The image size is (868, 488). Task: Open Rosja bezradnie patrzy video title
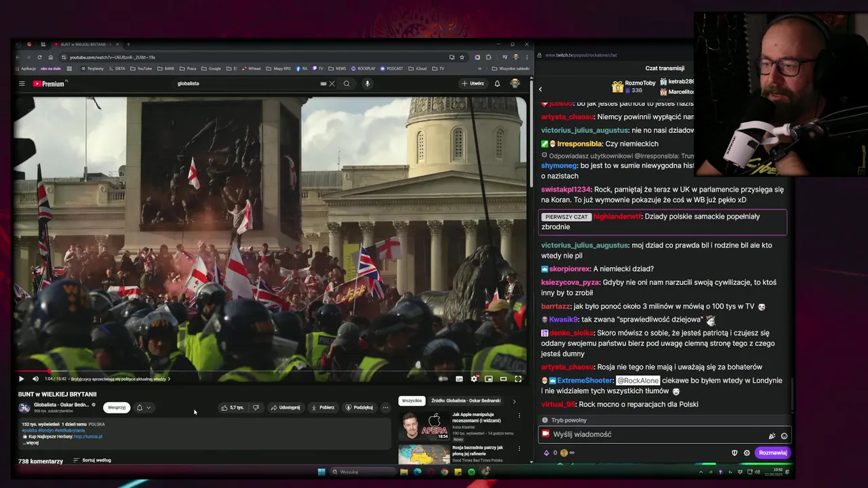pyautogui.click(x=477, y=450)
